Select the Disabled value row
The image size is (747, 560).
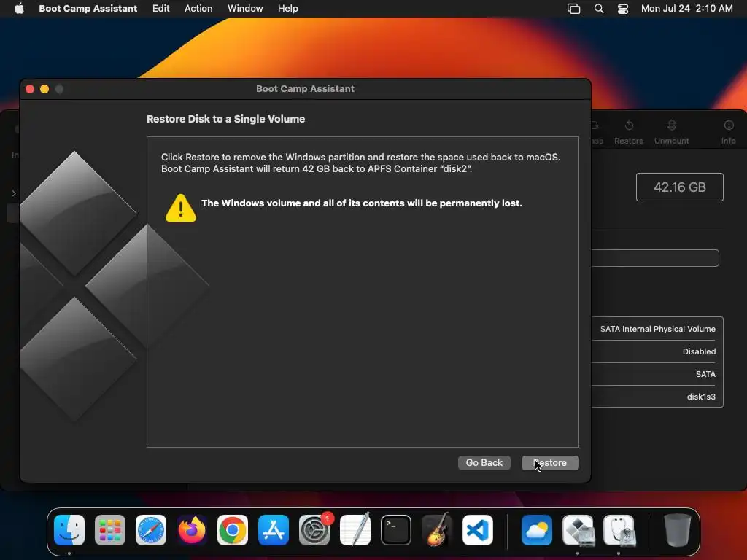click(x=657, y=351)
